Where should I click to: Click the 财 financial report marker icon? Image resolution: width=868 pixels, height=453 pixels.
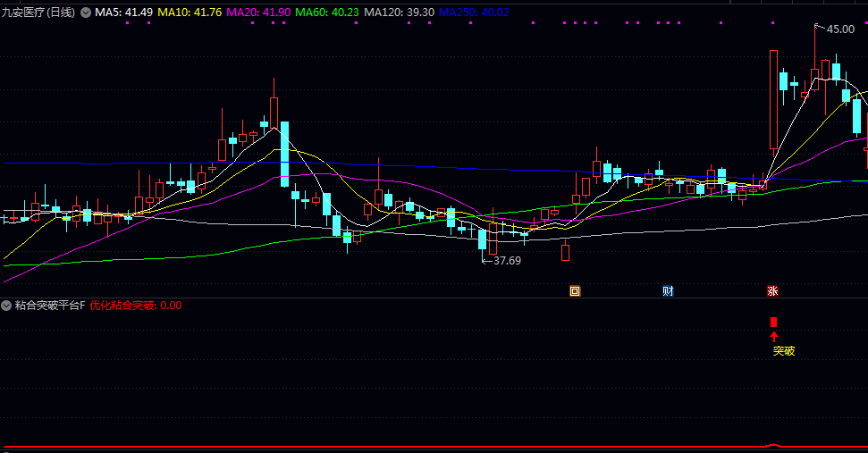pos(668,291)
